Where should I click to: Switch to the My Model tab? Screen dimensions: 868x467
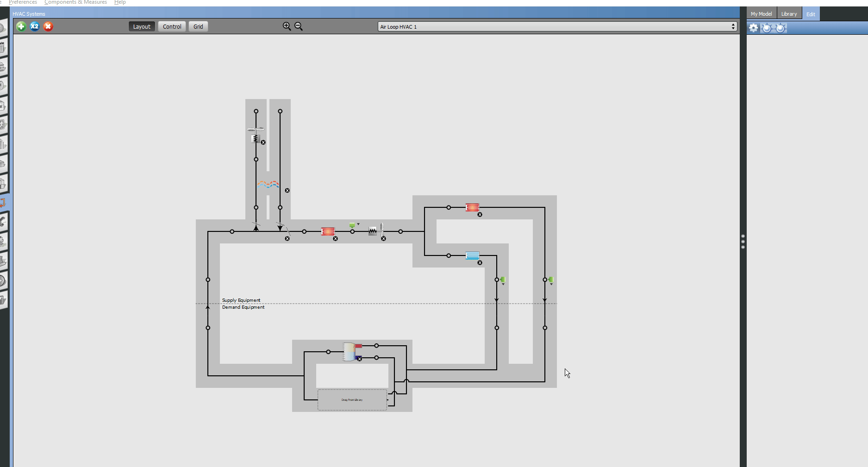click(x=761, y=13)
